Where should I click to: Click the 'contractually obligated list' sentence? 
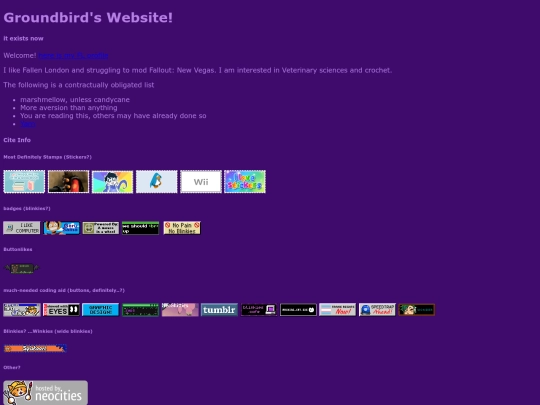79,85
